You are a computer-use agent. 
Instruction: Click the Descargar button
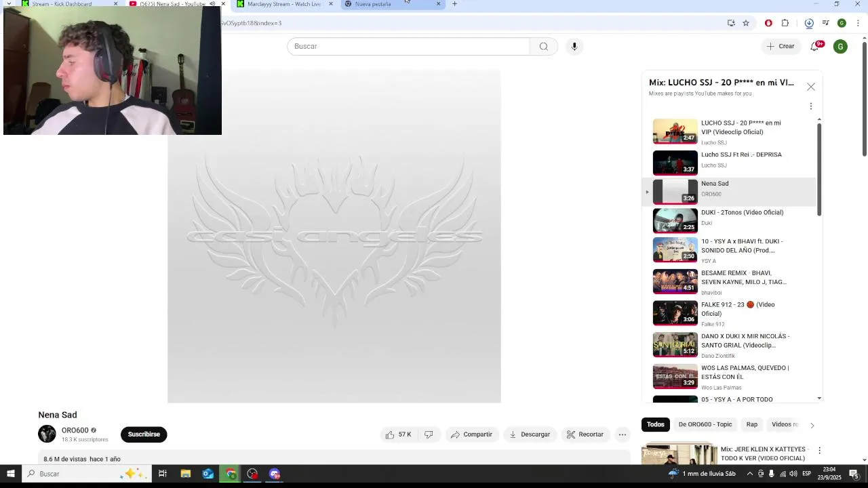pyautogui.click(x=530, y=434)
